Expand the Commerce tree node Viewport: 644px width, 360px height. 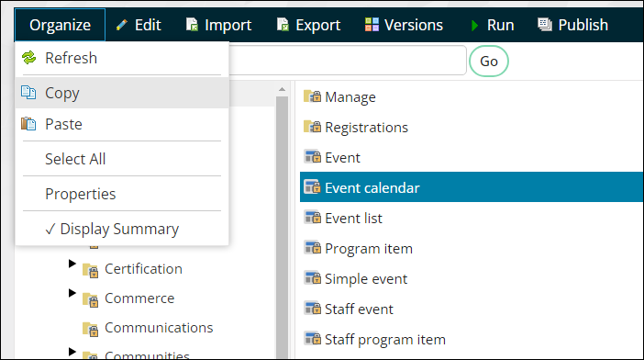(72, 293)
